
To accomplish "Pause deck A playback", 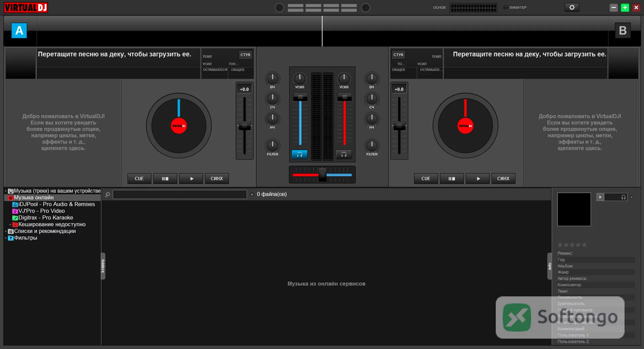I will (165, 179).
